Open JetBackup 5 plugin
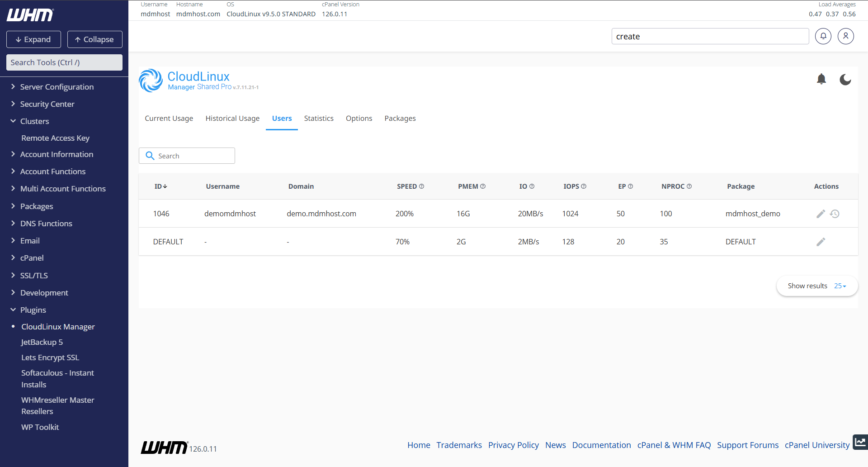 pyautogui.click(x=42, y=342)
